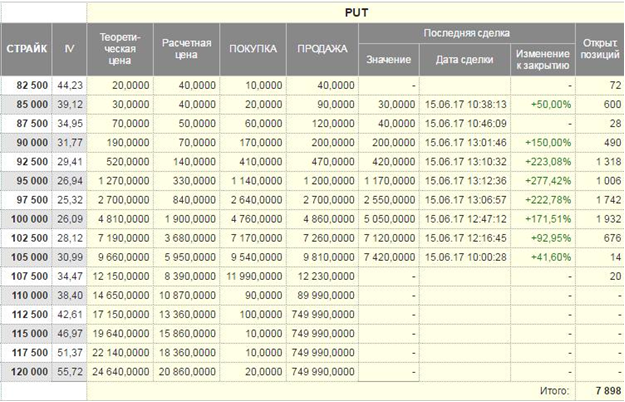Screen dimensions: 625x402
Task: Select the Значение sub-column header
Action: (x=388, y=60)
